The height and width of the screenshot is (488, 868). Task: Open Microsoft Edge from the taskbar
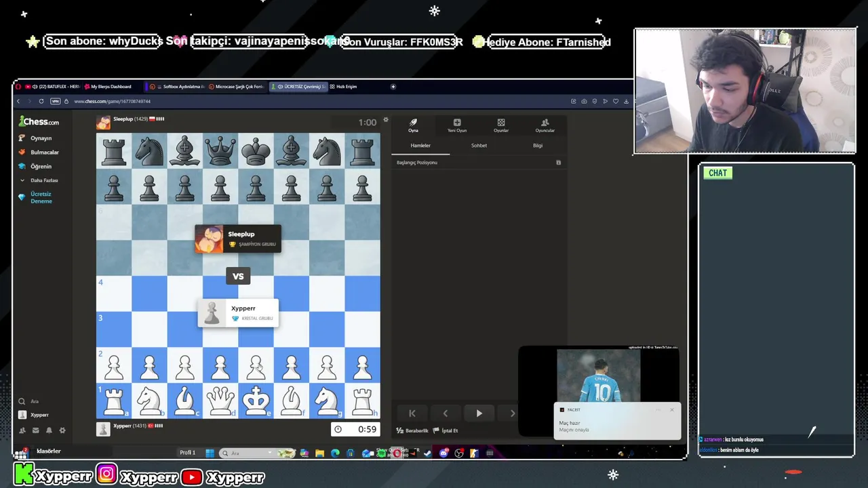[335, 453]
